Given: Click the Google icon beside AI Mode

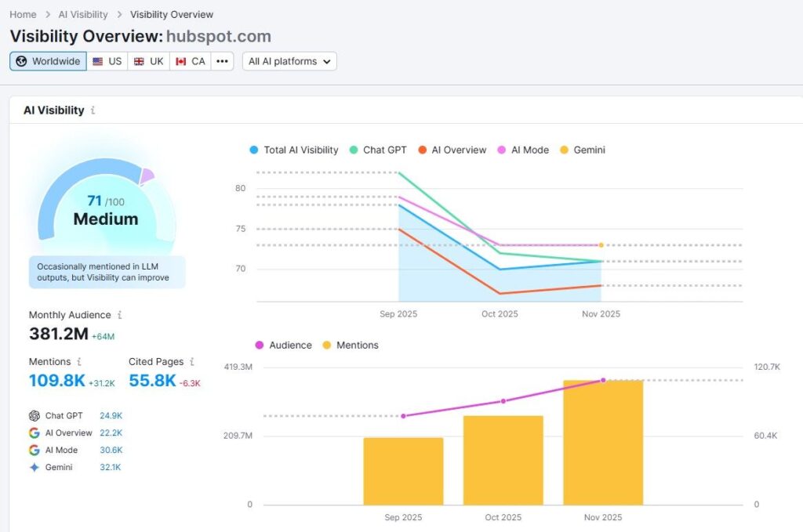Looking at the screenshot, I should click(x=35, y=451).
